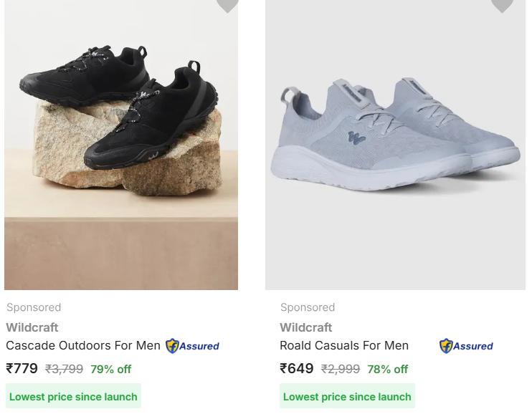Image resolution: width=532 pixels, height=414 pixels.
Task: Click the Wildcraft brand above Roald Casuals
Action: [x=306, y=327]
